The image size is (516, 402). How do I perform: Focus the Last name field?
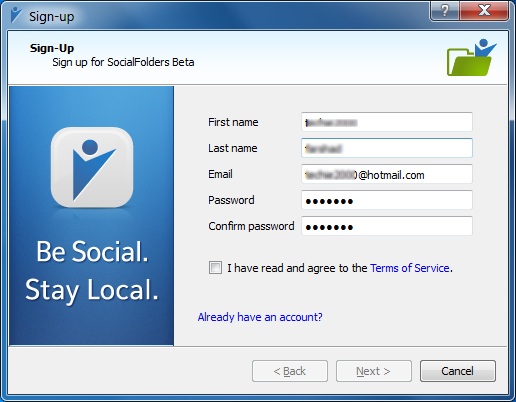point(387,148)
